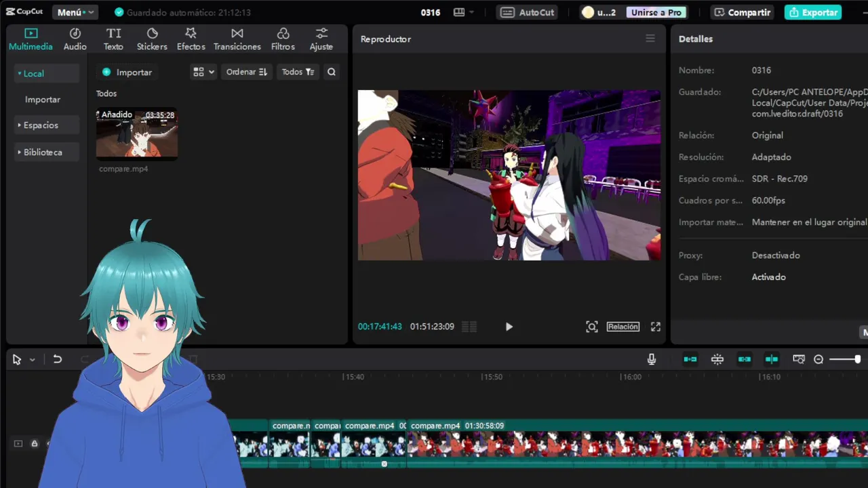This screenshot has height=488, width=868.
Task: Click the preview quality bars icon
Action: point(469,327)
